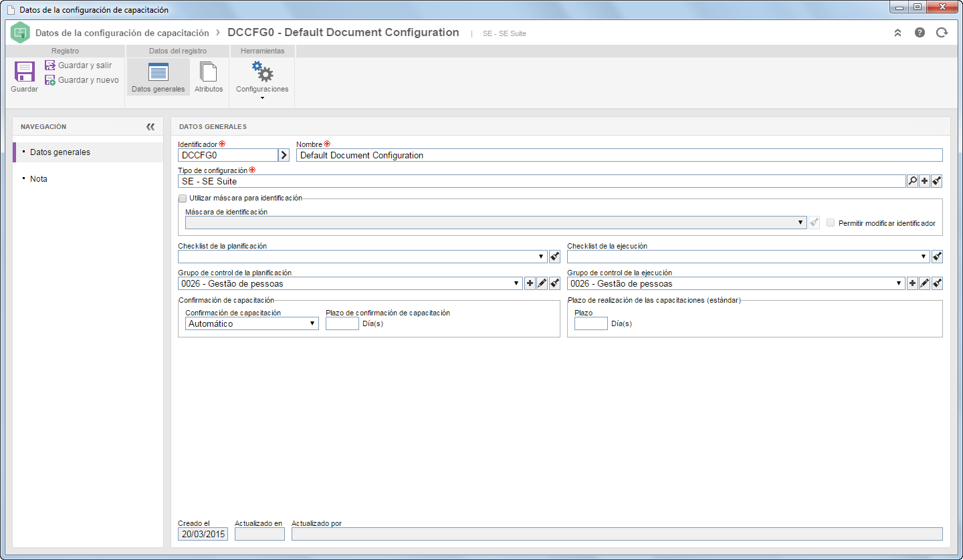Clear the Tipo de configuración field
This screenshot has width=963, height=560.
click(937, 181)
